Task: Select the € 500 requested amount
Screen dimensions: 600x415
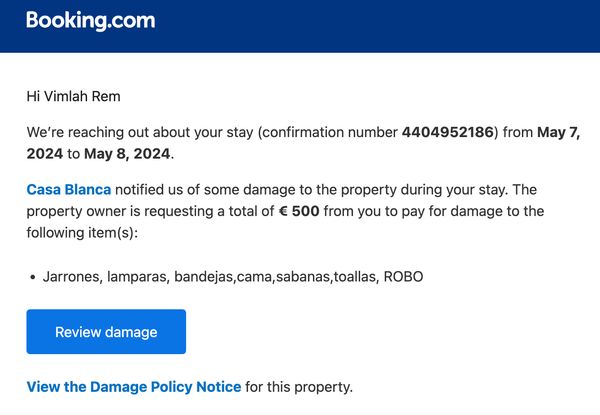Action: click(299, 211)
